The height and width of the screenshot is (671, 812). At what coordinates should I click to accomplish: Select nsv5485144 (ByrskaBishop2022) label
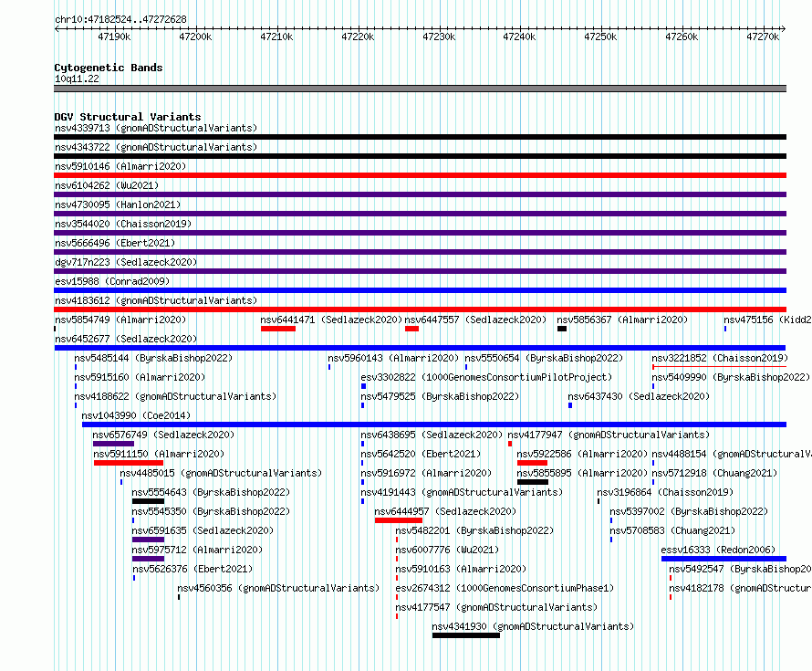pos(153,358)
